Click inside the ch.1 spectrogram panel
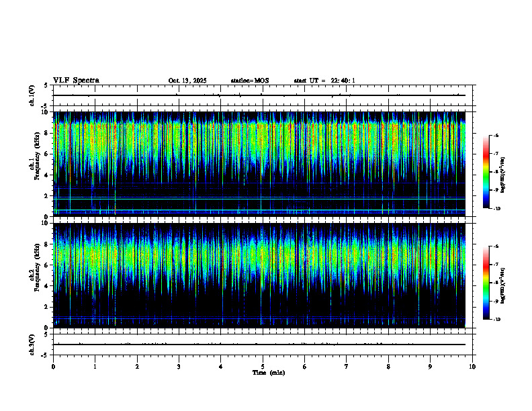 click(259, 164)
